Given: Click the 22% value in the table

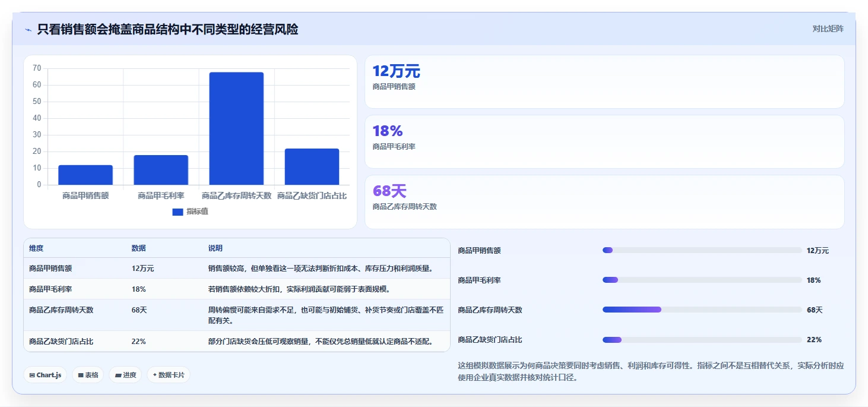Looking at the screenshot, I should click(139, 342).
